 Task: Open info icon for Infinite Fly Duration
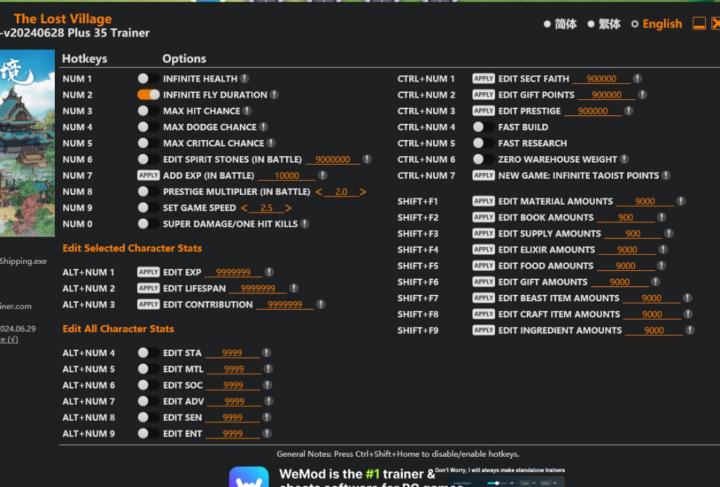pyautogui.click(x=274, y=95)
